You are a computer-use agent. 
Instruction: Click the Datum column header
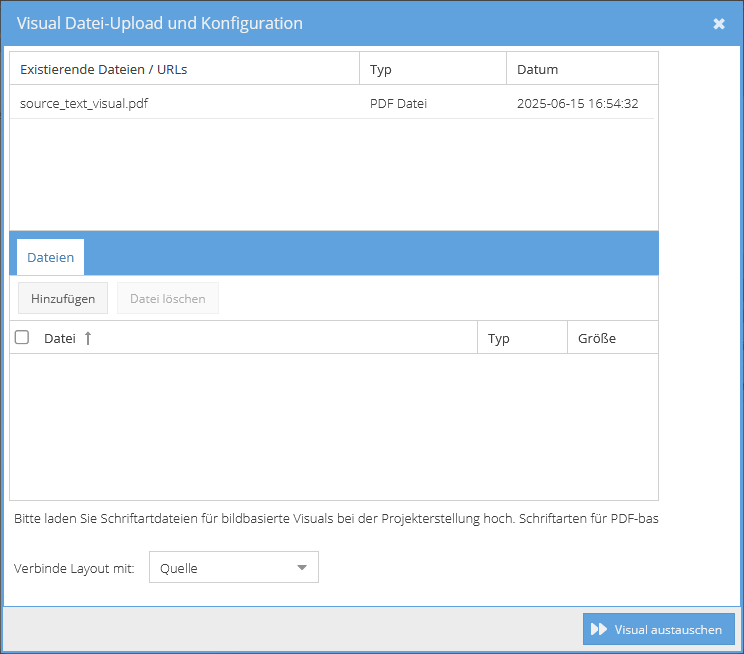[538, 69]
